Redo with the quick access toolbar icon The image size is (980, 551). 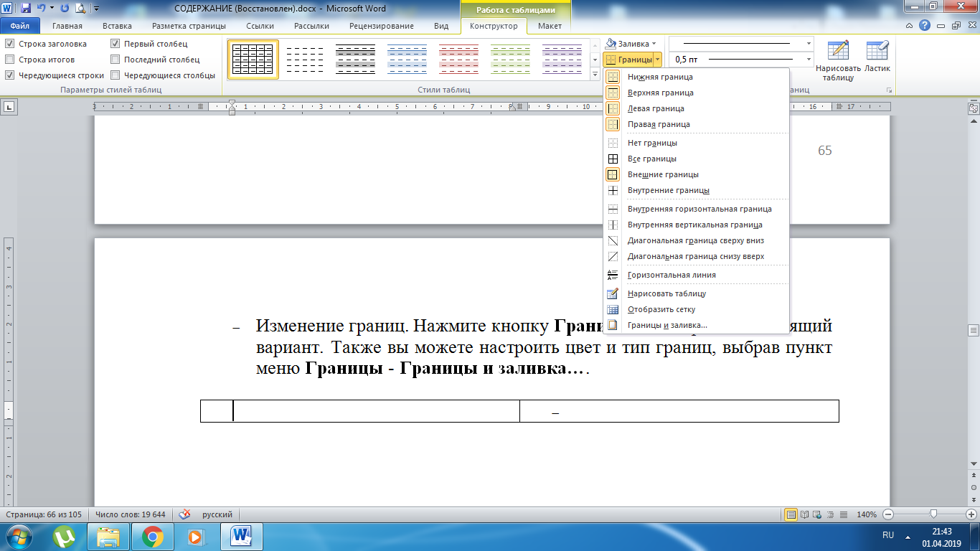point(65,9)
